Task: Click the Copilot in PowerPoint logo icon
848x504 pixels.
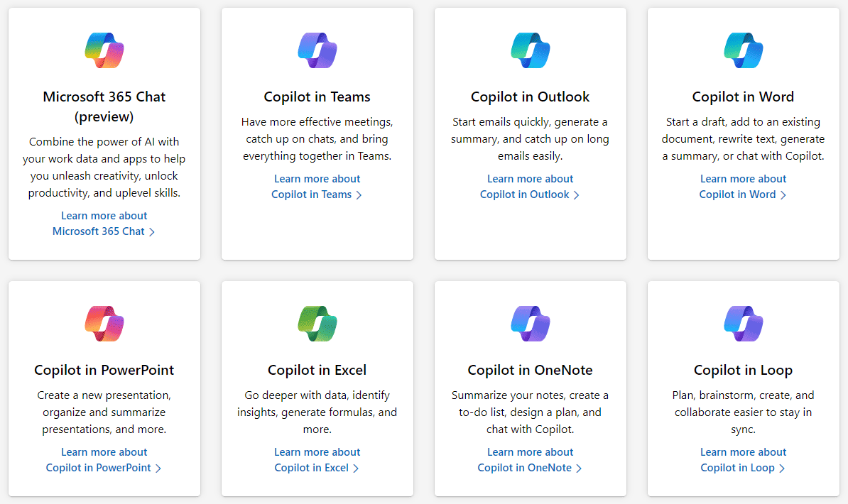Action: pyautogui.click(x=104, y=324)
